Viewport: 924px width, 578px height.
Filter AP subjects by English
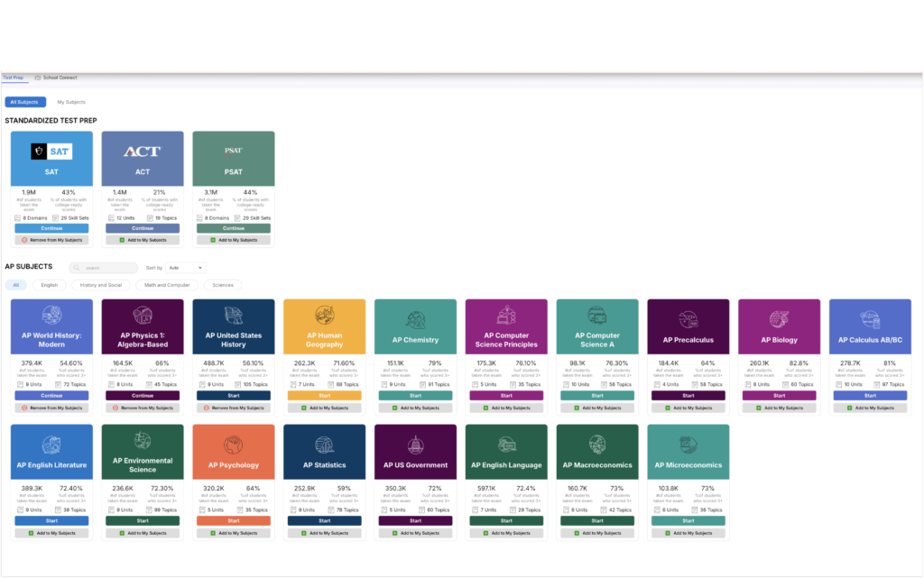tap(50, 285)
